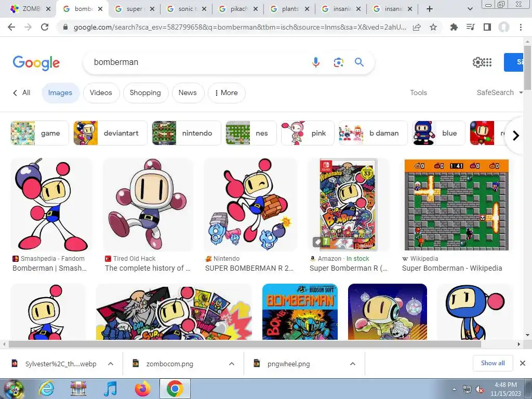Open the Wikipedia Super Bomberman screenshot

(457, 205)
